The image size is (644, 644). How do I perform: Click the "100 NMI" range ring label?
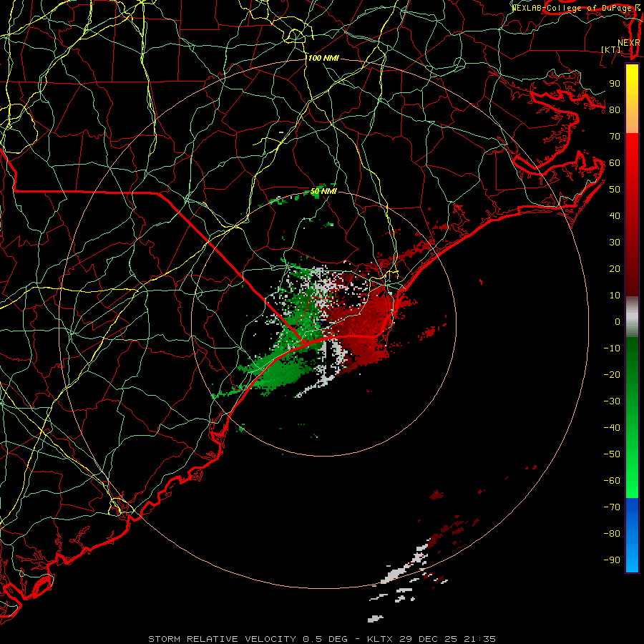[323, 59]
